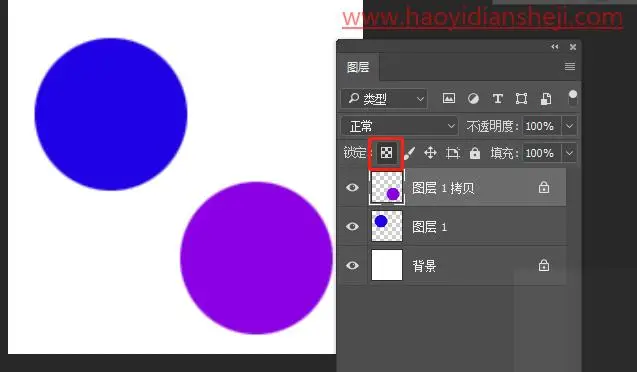Filter layers by smart object icon
Image resolution: width=637 pixels, height=372 pixels.
point(546,98)
